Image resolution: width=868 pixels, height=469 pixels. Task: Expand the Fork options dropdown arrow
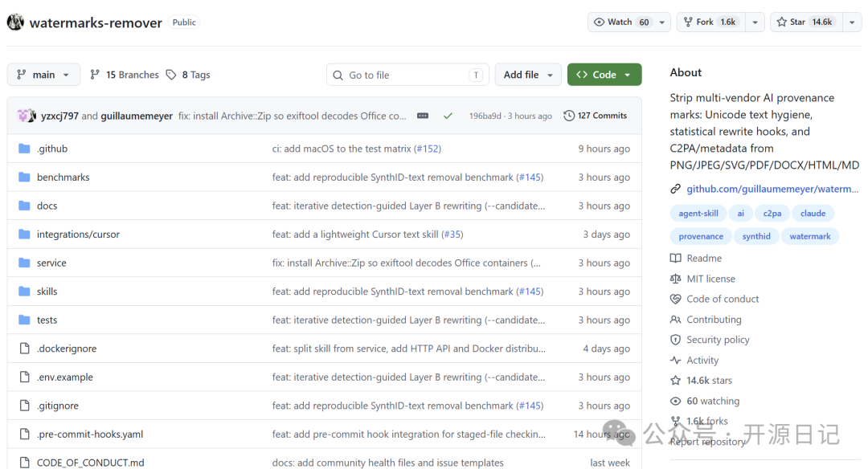click(x=755, y=22)
